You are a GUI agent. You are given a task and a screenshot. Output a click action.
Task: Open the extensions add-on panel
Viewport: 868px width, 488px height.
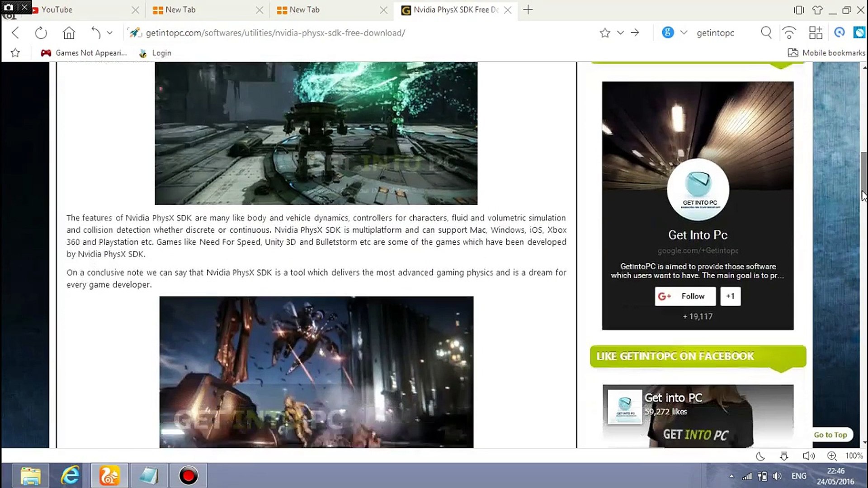816,33
